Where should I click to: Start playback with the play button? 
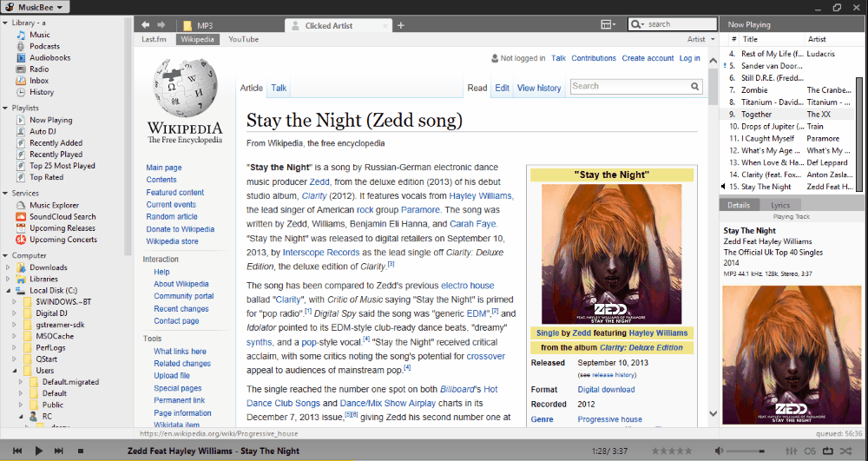point(38,451)
